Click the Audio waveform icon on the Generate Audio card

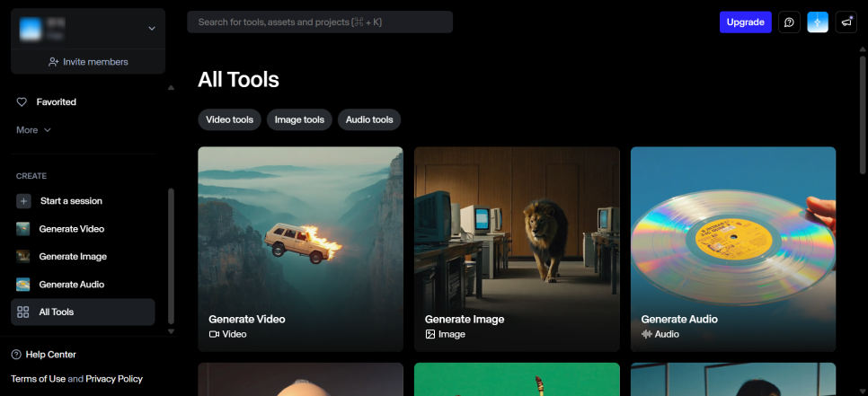(x=647, y=334)
